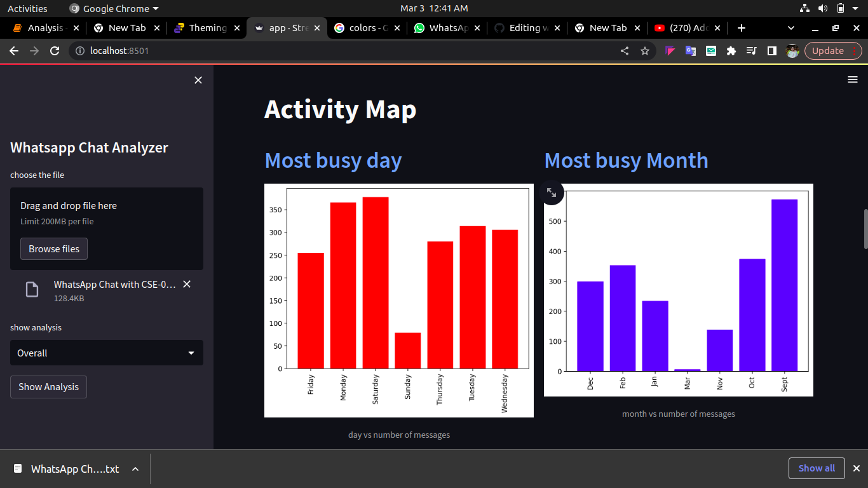Open the Chrome Extensions puzzle icon
Viewport: 868px width, 488px height.
[731, 50]
